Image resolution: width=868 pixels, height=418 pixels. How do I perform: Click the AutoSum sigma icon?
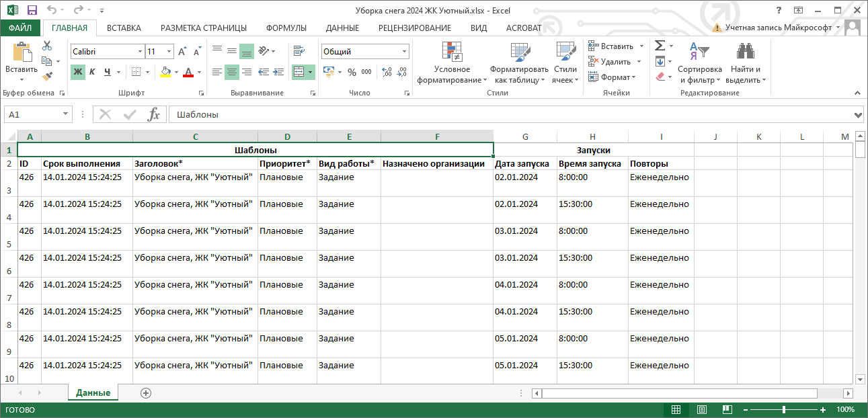[x=660, y=46]
